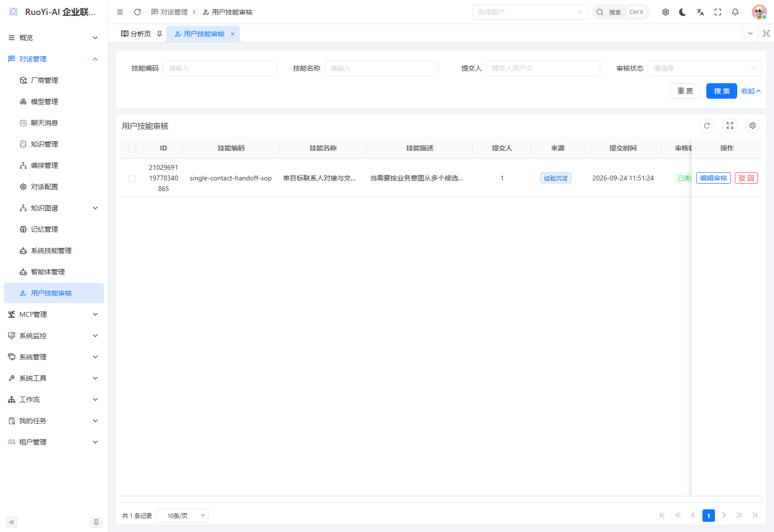The width and height of the screenshot is (774, 532).
Task: Close the 用户技能审核 tab
Action: tap(233, 34)
